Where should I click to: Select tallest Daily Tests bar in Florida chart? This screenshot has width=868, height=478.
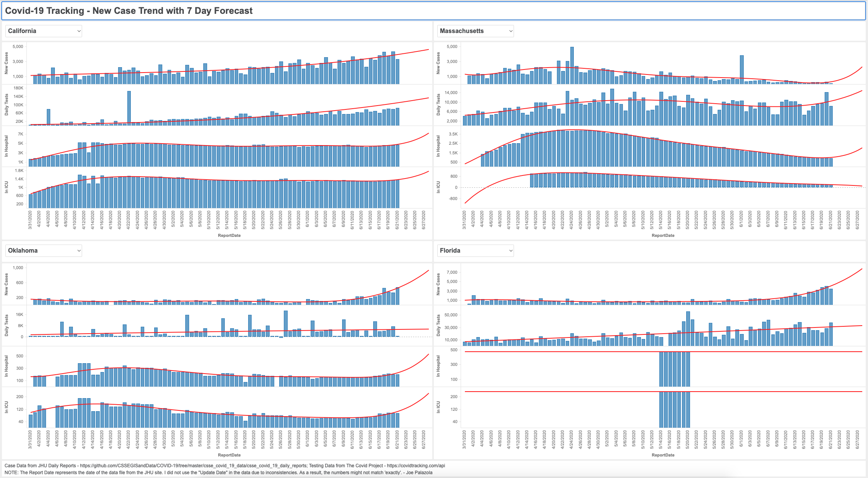[x=688, y=329]
